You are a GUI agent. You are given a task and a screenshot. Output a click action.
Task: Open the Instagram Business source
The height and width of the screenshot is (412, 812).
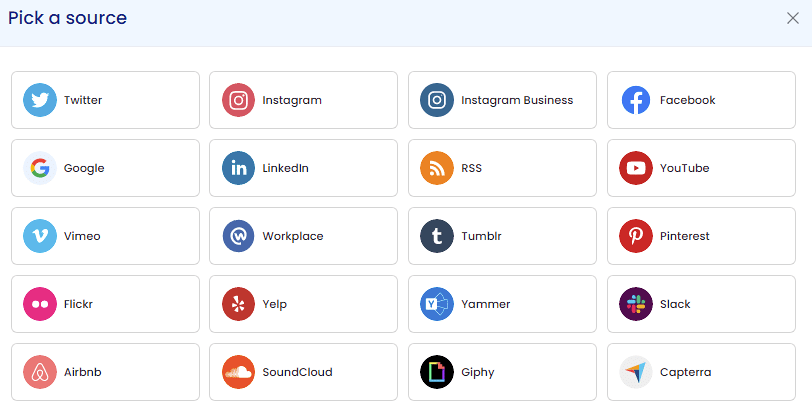[502, 100]
